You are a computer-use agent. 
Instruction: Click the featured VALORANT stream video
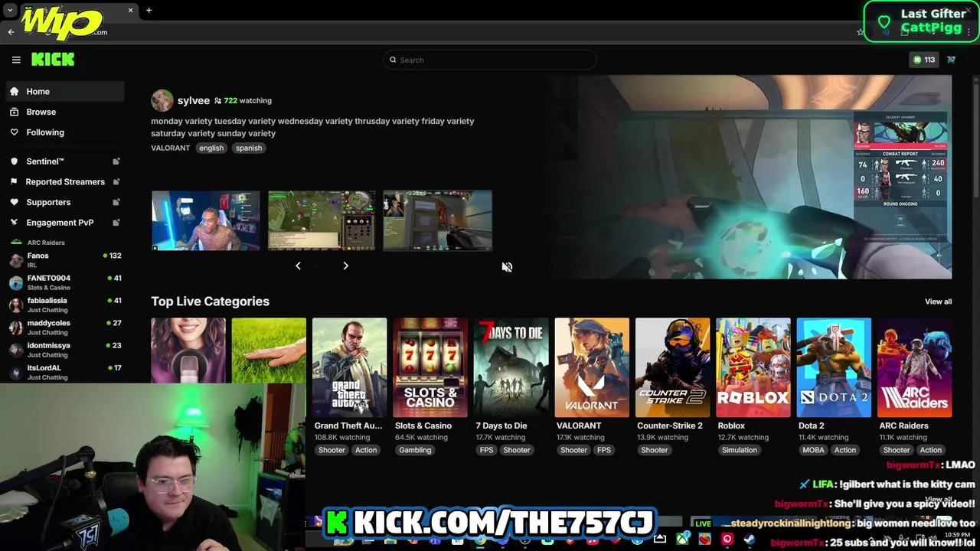tap(750, 177)
